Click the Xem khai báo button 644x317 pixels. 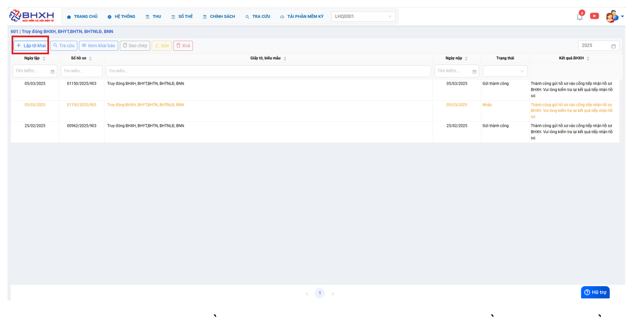99,46
